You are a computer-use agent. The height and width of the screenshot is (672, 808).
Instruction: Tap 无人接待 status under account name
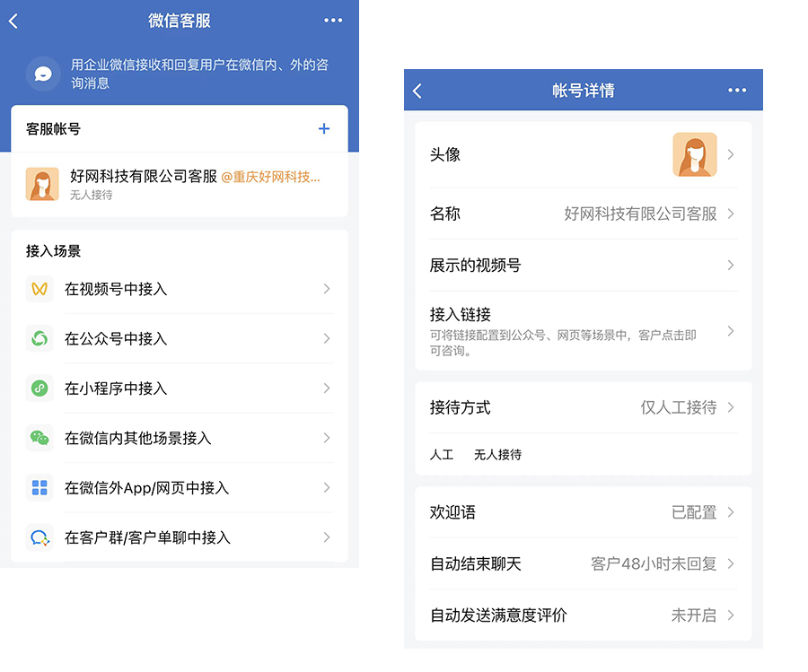[92, 195]
